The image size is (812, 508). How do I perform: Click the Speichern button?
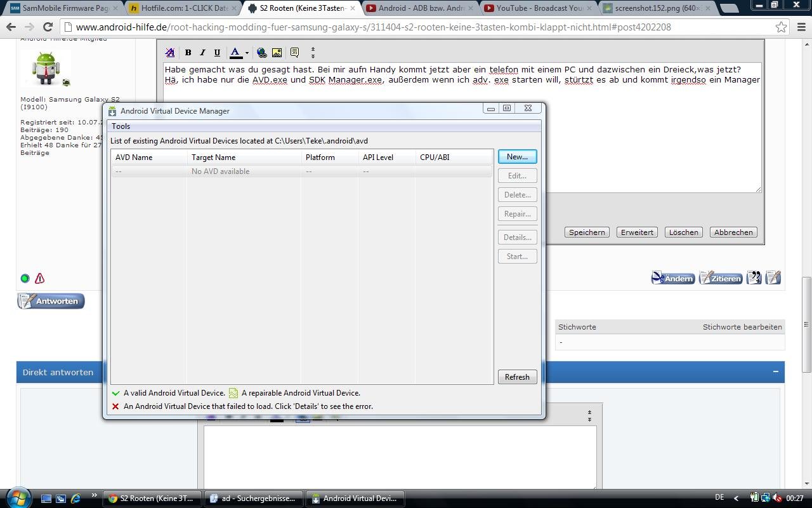click(587, 232)
